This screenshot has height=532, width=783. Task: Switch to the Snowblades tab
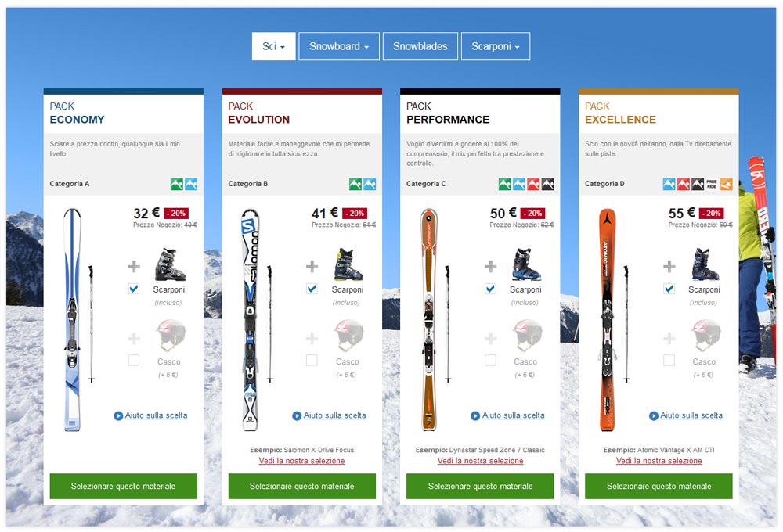420,46
